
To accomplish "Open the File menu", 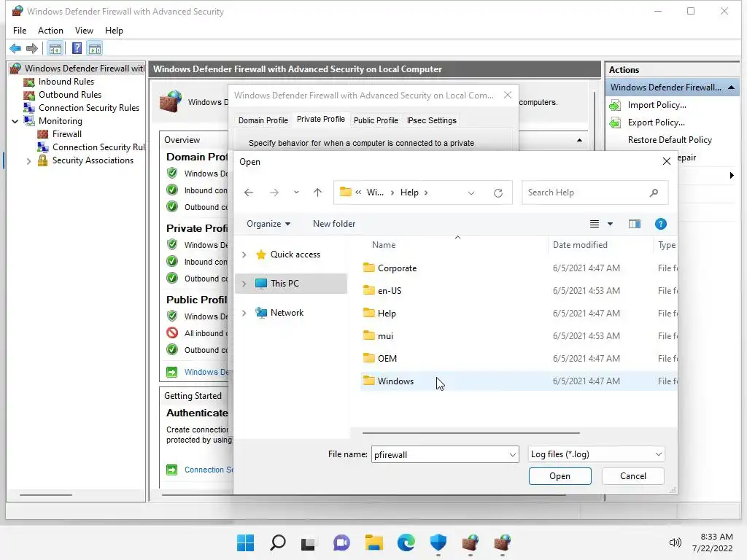I will [20, 31].
